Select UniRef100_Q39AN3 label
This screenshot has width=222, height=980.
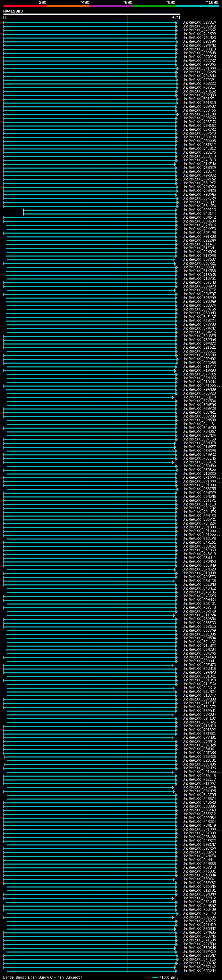pos(199,313)
